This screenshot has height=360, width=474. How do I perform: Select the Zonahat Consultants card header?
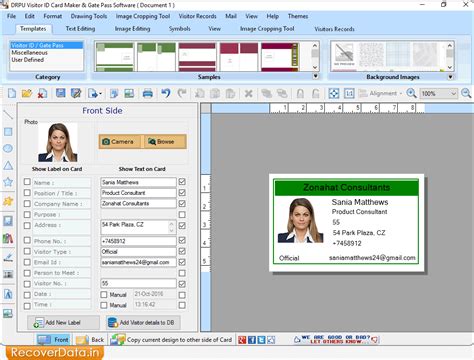coord(346,188)
